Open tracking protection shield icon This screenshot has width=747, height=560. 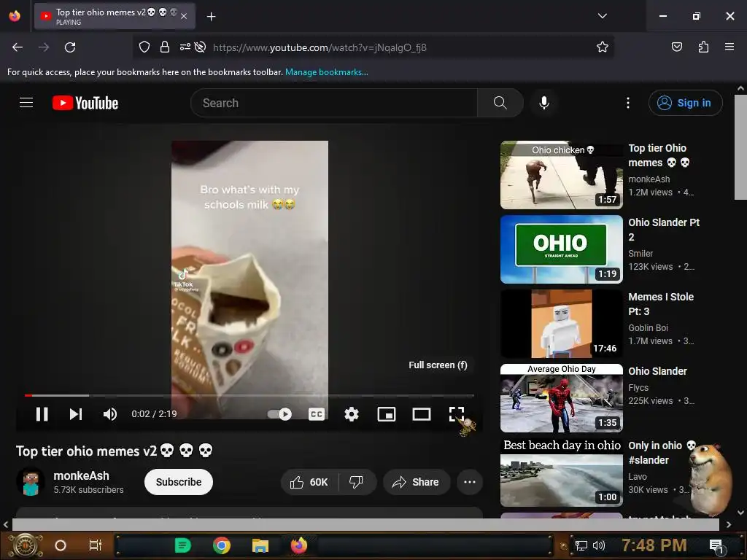(144, 47)
